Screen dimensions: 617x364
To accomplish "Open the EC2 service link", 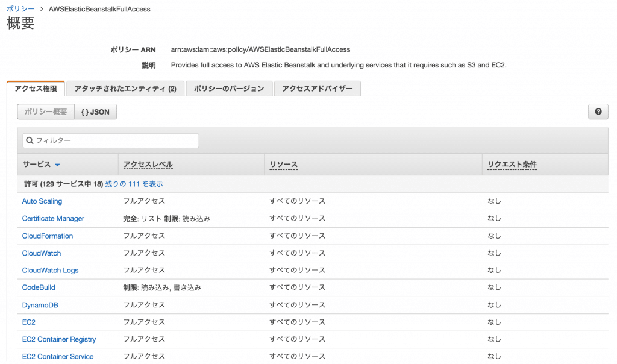I will point(29,322).
